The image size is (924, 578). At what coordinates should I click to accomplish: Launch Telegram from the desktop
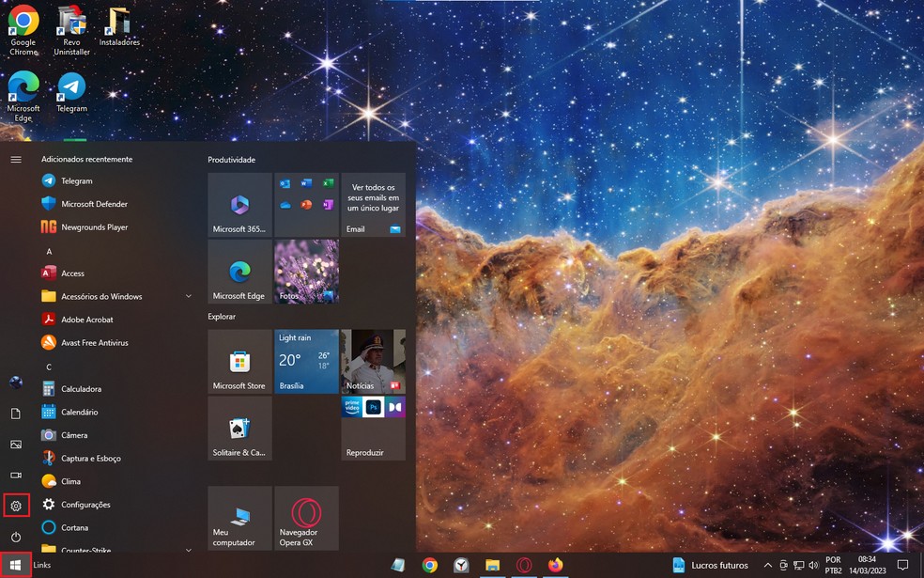(70, 89)
